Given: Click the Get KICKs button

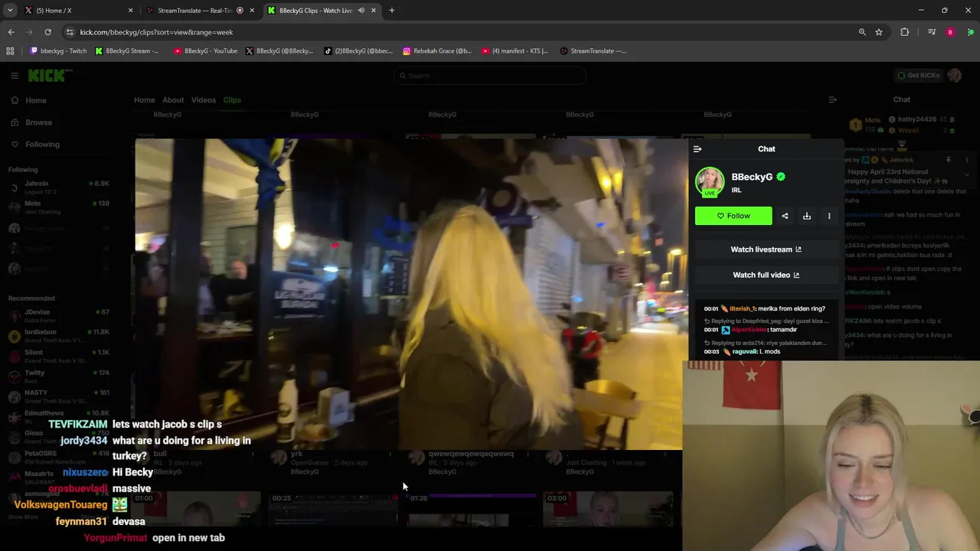Looking at the screenshot, I should [920, 75].
